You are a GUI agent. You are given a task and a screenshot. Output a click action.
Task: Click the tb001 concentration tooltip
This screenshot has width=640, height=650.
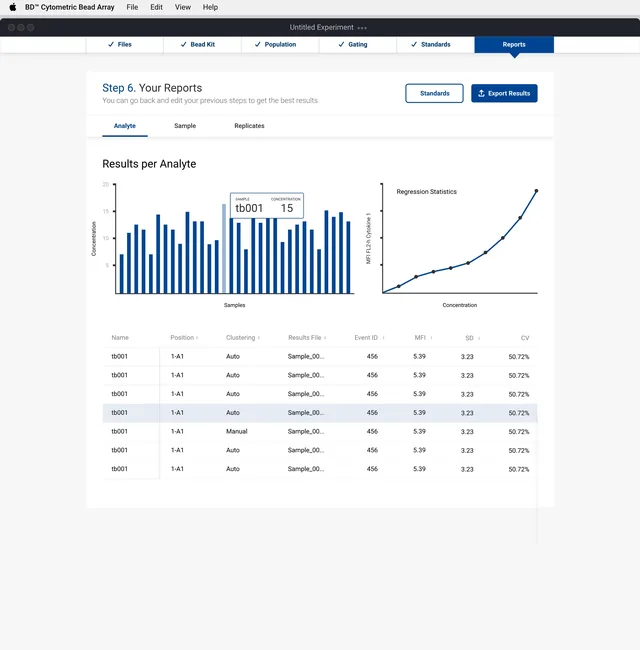(x=267, y=206)
